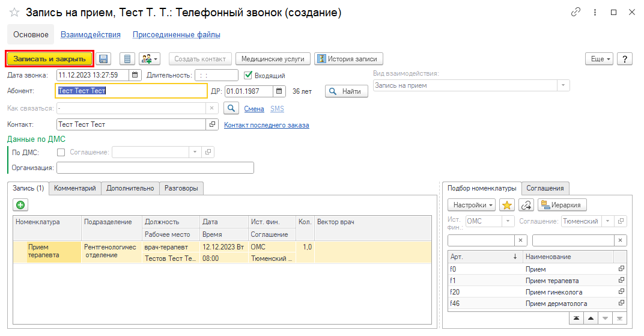Select Прием гинеколога in nomenclature list

point(553,292)
